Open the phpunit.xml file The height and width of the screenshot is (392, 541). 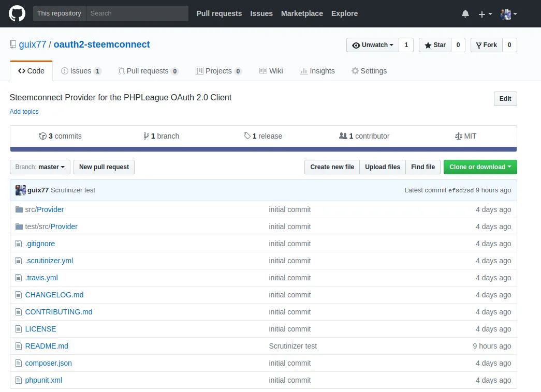pyautogui.click(x=43, y=380)
